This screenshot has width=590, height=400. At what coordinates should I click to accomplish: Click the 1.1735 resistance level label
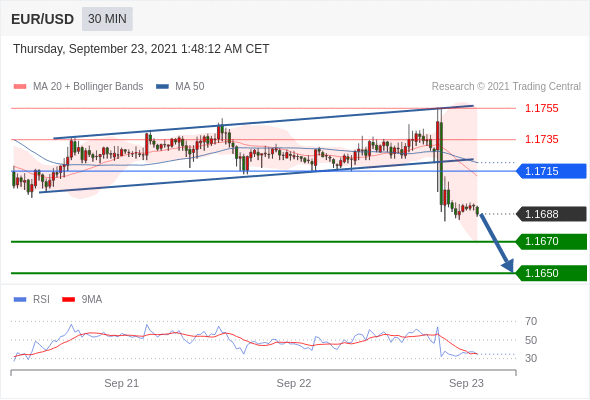(541, 139)
